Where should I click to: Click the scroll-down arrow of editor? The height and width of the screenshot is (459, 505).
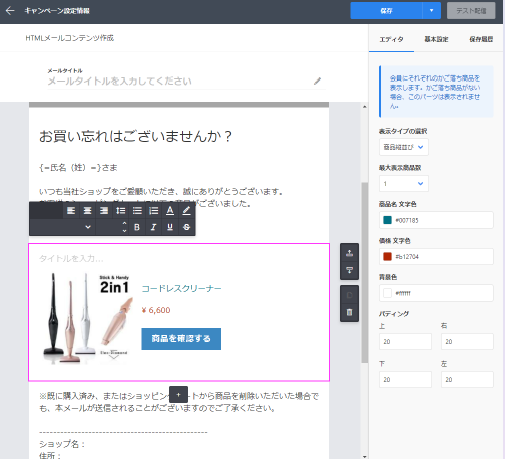click(365, 456)
